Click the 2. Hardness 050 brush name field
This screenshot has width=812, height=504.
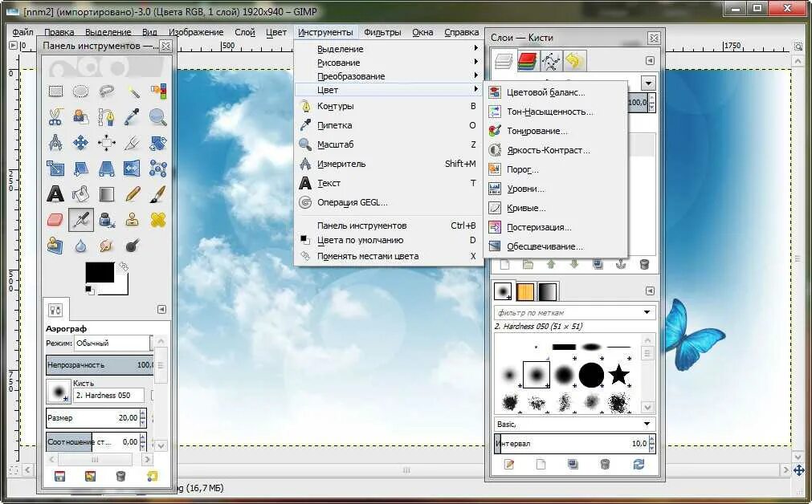click(108, 396)
